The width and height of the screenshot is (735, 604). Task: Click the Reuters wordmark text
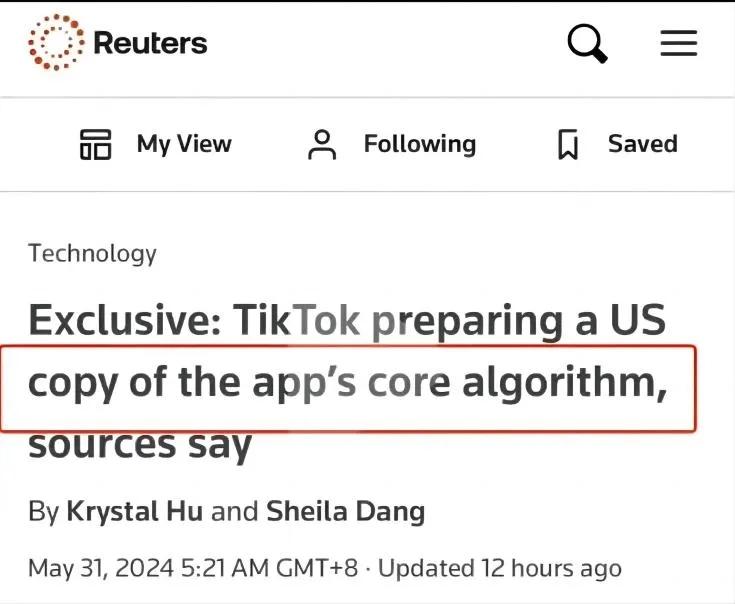click(150, 43)
